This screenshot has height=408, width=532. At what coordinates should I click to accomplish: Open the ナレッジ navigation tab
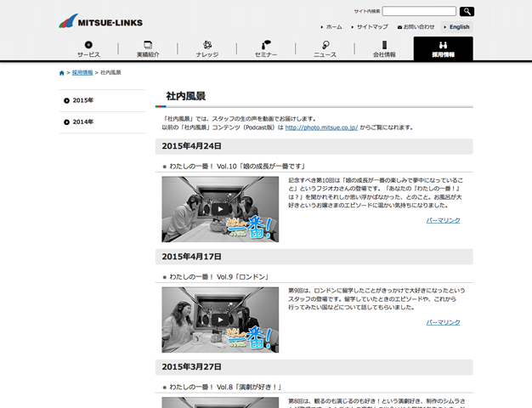pos(207,49)
